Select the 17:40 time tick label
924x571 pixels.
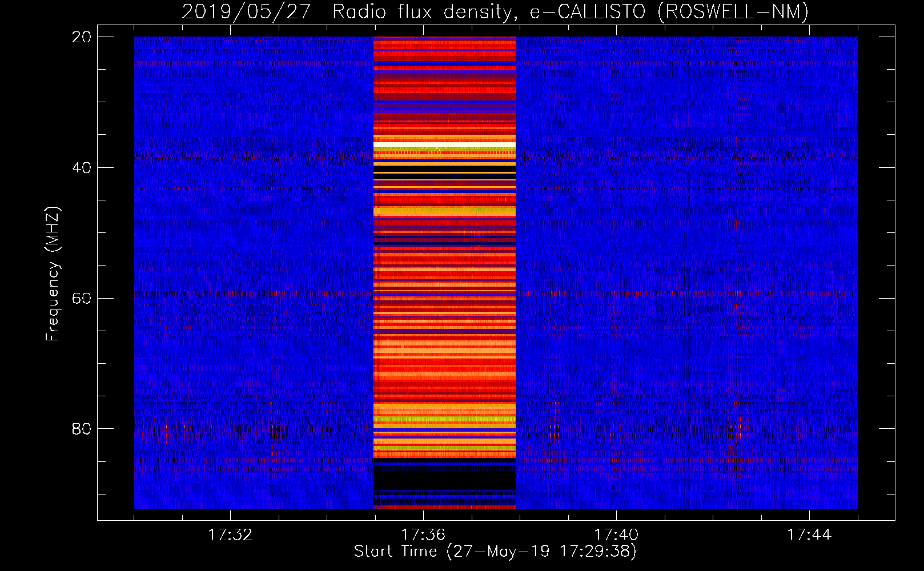pyautogui.click(x=616, y=534)
